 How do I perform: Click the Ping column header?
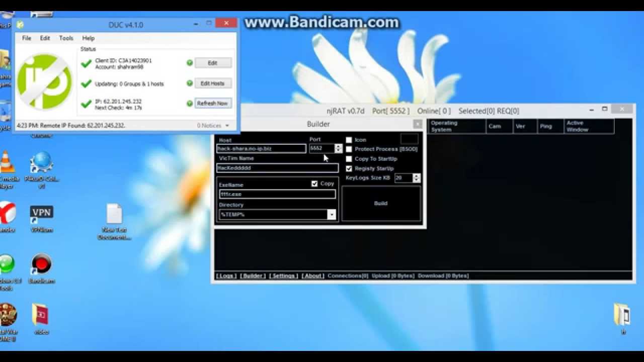(x=550, y=126)
